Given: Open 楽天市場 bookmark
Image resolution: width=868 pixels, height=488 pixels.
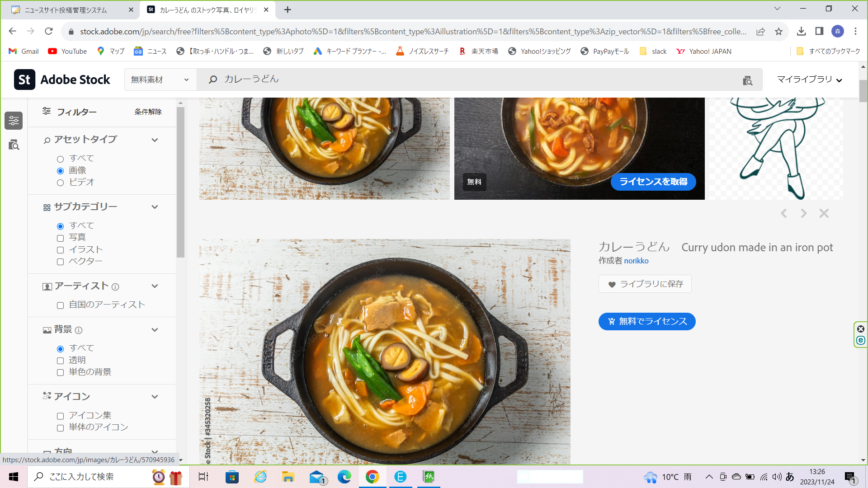Looking at the screenshot, I should coord(478,51).
